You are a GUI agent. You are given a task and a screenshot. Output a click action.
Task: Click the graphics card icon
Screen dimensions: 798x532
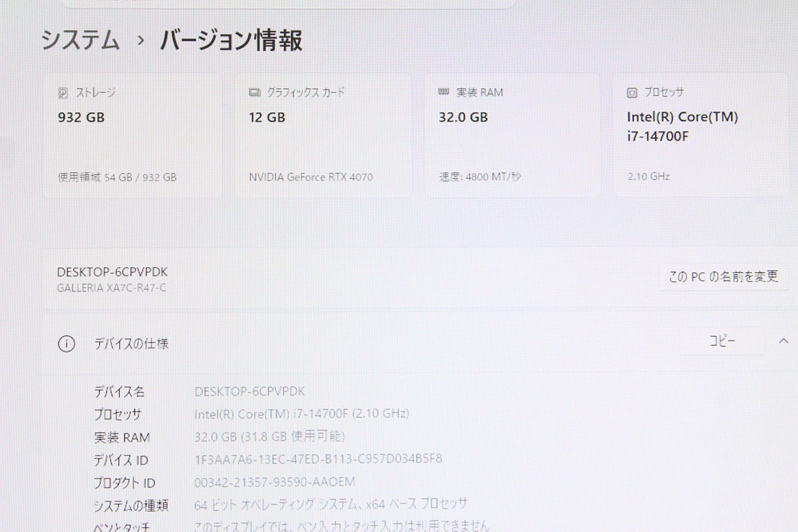coord(254,92)
